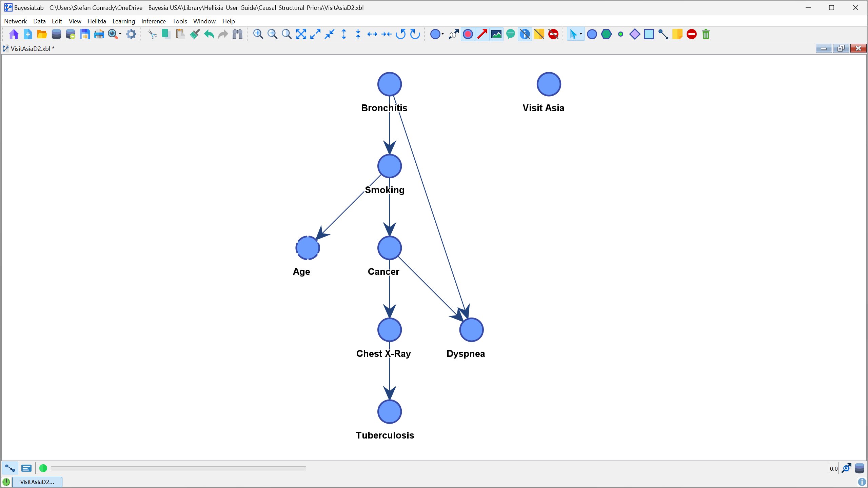The width and height of the screenshot is (868, 488).
Task: Expand the selection pointer tool dropdown
Action: pyautogui.click(x=581, y=34)
